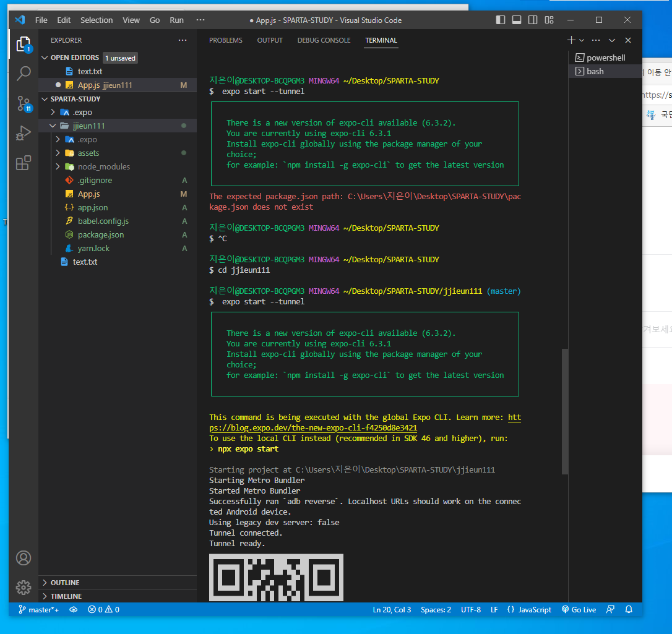Open the Selection menu
Screen dimensions: 672x634
(x=97, y=20)
